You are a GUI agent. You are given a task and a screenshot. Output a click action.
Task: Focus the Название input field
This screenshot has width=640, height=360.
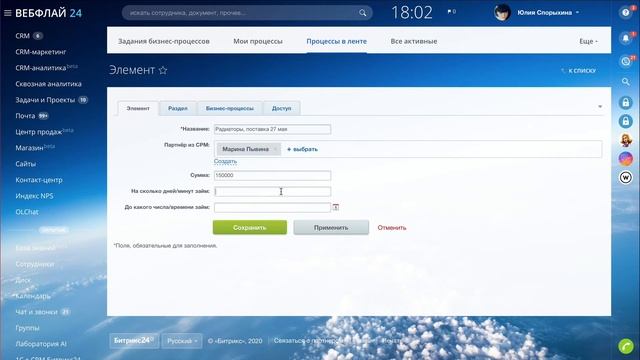click(272, 129)
